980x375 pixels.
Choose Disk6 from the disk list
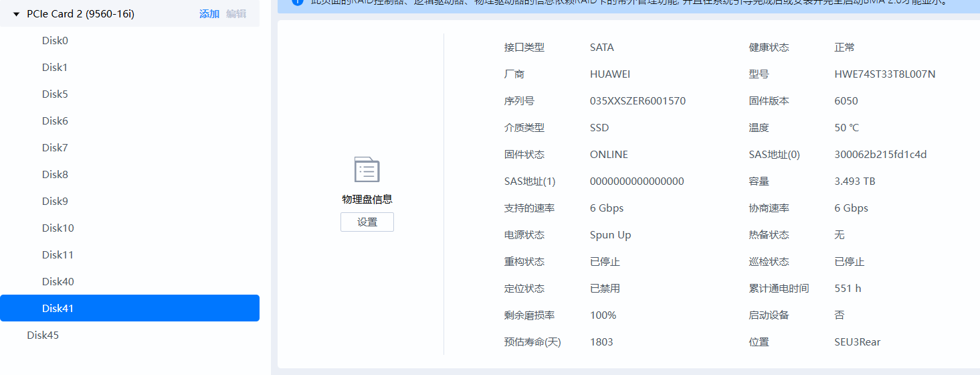coord(55,121)
